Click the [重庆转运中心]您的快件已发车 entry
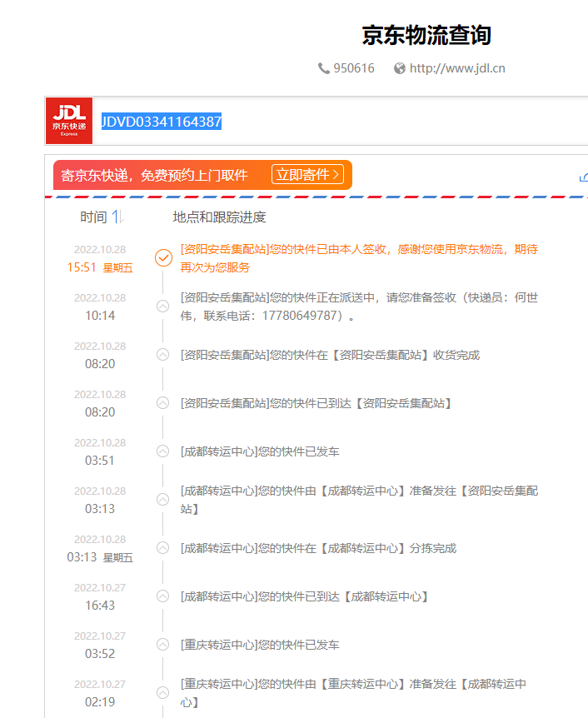The height and width of the screenshot is (718, 588). tap(260, 645)
